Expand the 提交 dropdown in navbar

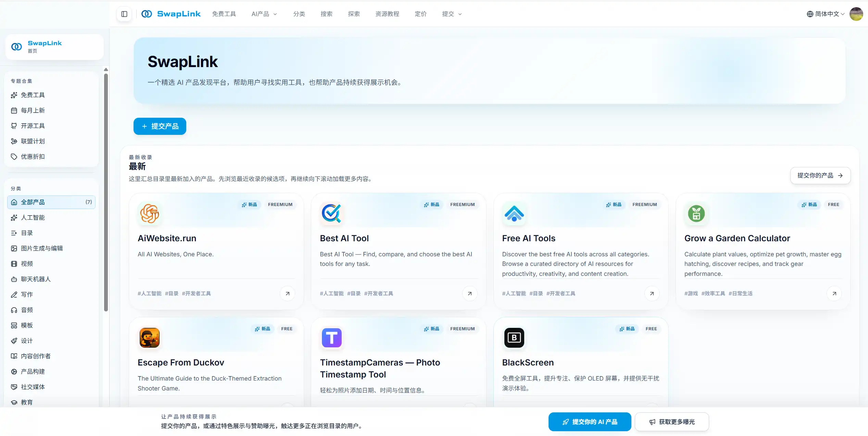452,14
